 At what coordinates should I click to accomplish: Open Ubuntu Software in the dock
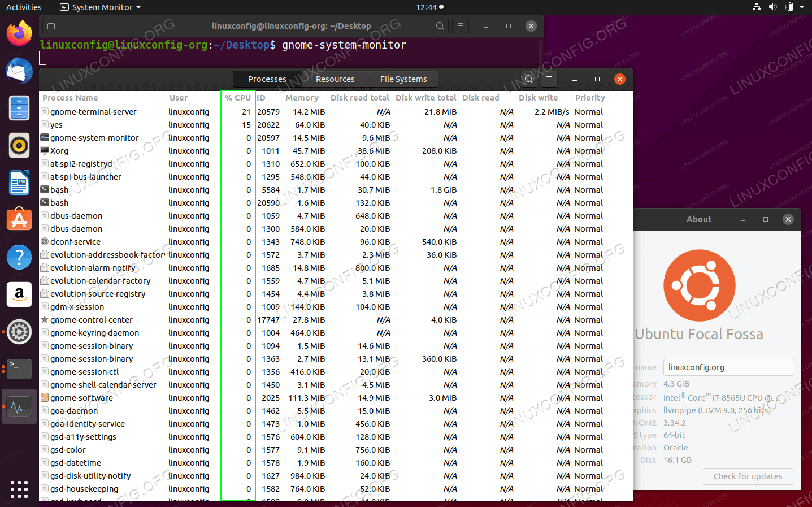point(19,220)
